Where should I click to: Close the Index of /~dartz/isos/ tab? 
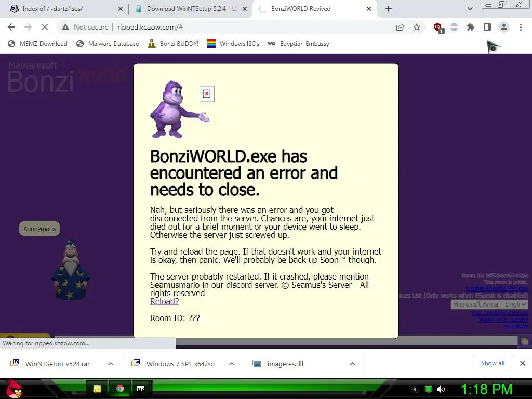click(x=121, y=9)
